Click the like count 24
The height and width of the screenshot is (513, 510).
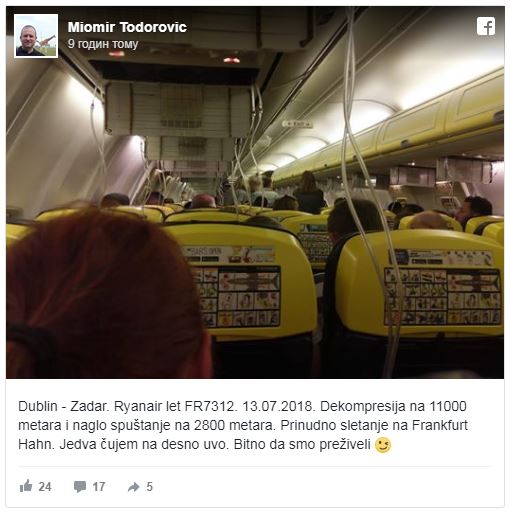pyautogui.click(x=45, y=487)
